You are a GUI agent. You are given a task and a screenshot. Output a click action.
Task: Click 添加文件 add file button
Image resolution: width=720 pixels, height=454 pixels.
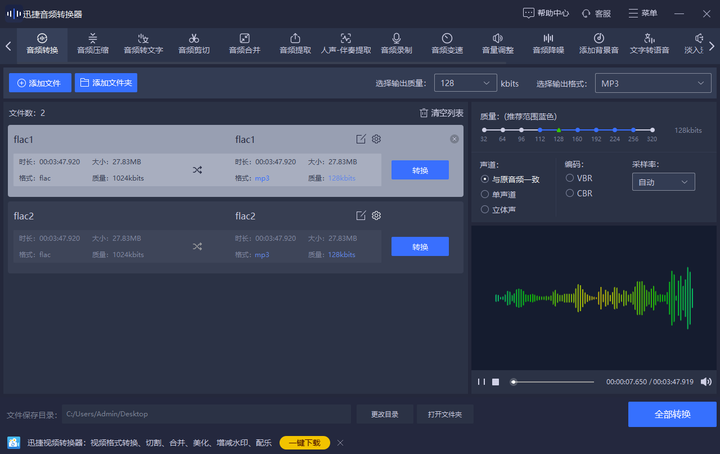40,83
